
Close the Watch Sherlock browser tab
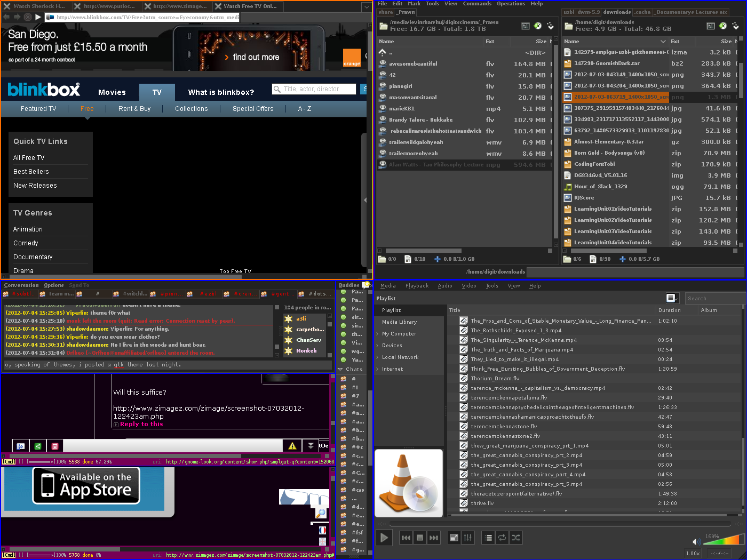pos(7,6)
